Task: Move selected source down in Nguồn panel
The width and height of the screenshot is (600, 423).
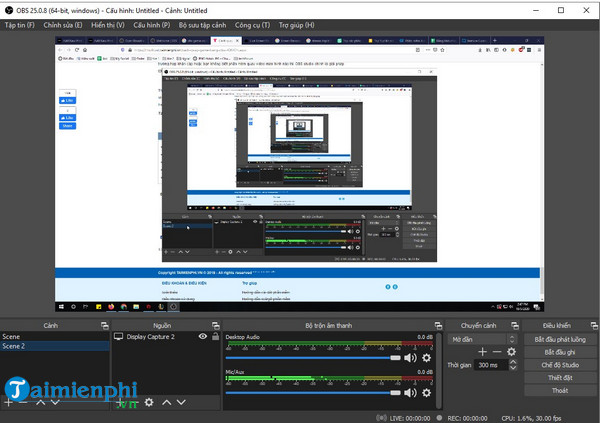Action: tap(181, 402)
